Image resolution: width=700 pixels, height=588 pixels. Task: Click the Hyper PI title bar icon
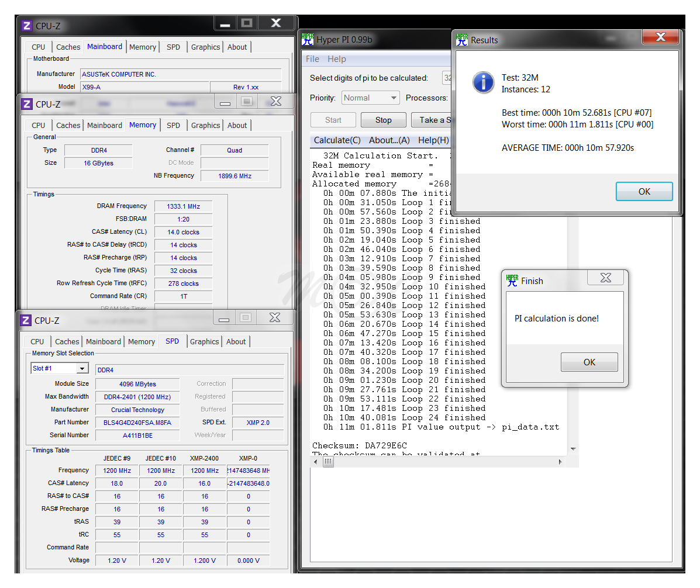[308, 39]
